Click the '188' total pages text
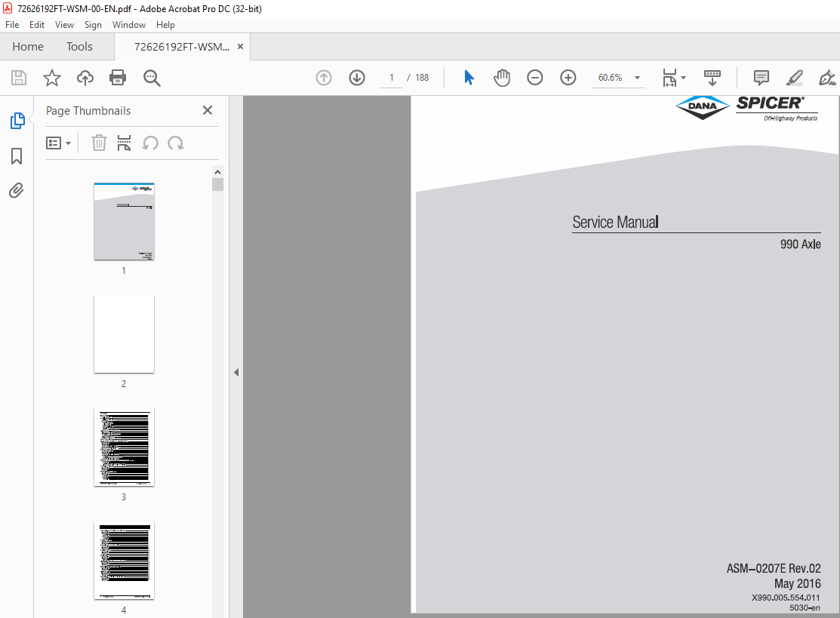840x618 pixels. coord(422,78)
